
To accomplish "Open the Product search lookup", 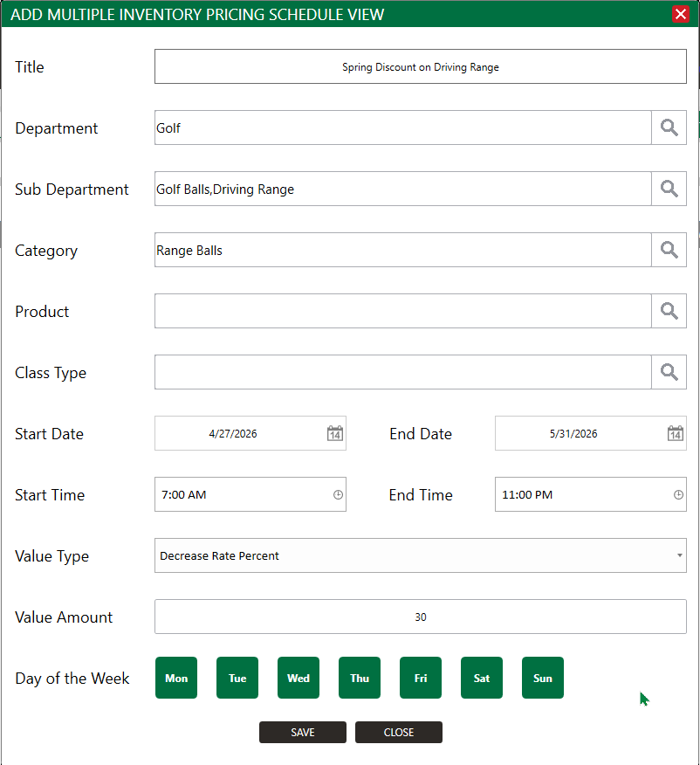I will [x=669, y=311].
